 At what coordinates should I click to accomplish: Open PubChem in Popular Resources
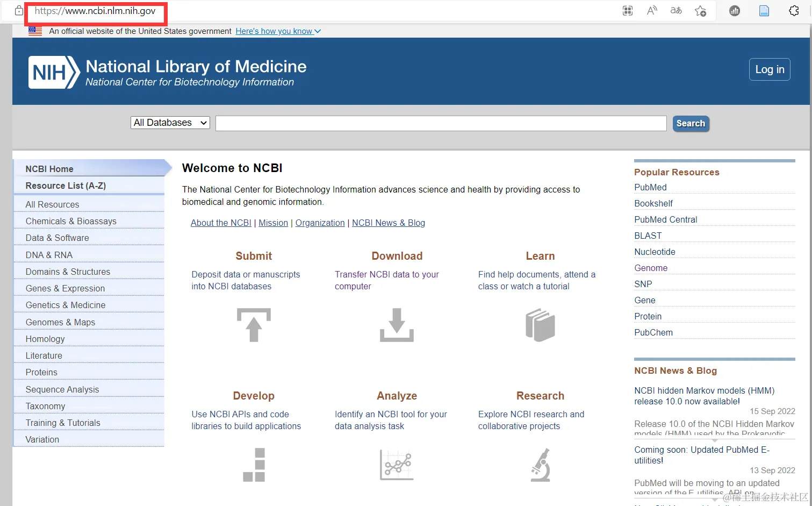click(653, 332)
